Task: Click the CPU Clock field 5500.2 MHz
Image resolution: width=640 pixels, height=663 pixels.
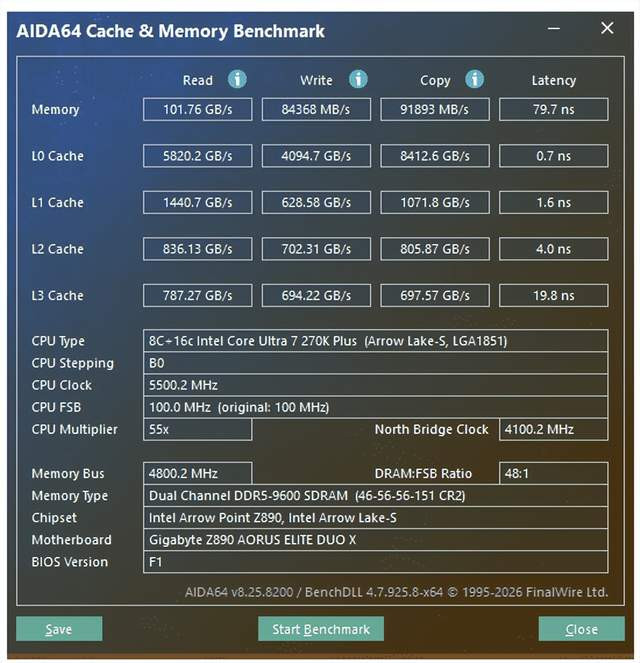Action: [375, 385]
